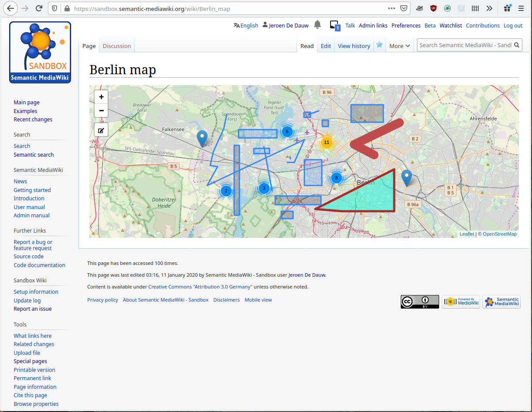The image size is (532, 412).
Task: Open alerts via the bell icon
Action: pyautogui.click(x=317, y=25)
